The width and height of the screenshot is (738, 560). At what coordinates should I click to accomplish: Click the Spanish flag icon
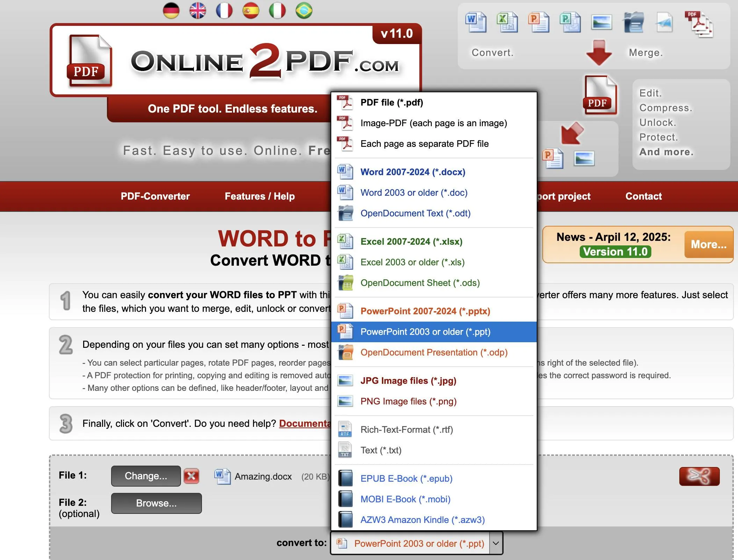click(251, 10)
